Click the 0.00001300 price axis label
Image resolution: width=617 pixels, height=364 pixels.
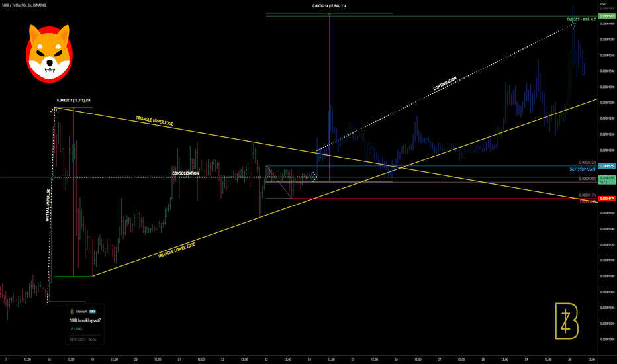click(x=608, y=103)
